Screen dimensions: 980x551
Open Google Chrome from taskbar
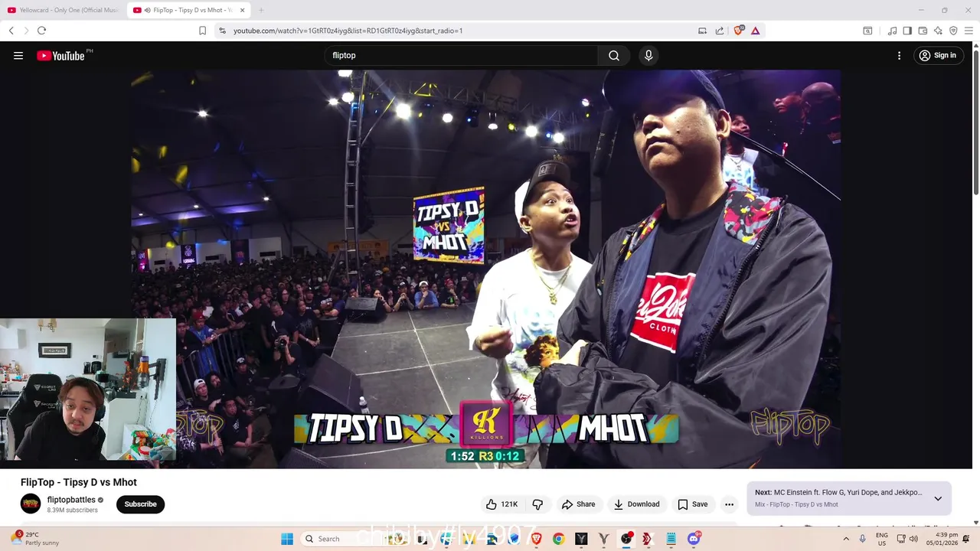point(558,539)
